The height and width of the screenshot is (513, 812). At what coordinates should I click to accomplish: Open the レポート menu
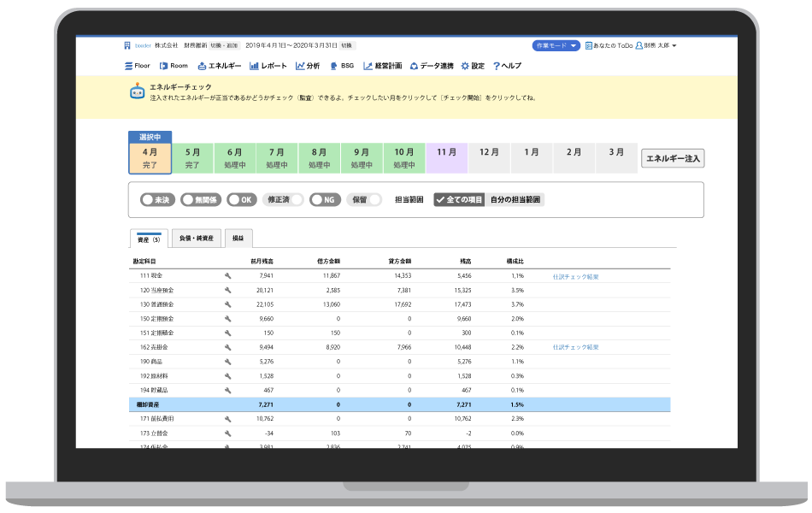click(x=268, y=66)
